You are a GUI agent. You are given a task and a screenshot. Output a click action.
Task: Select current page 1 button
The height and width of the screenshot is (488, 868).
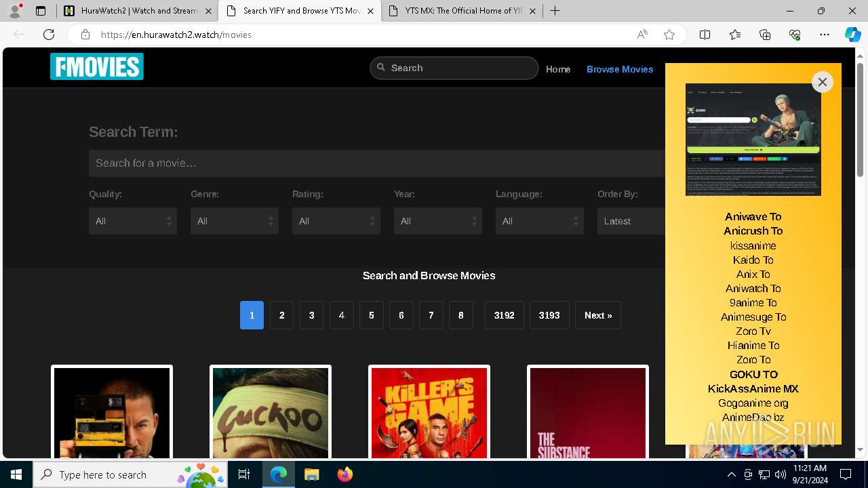coord(252,315)
